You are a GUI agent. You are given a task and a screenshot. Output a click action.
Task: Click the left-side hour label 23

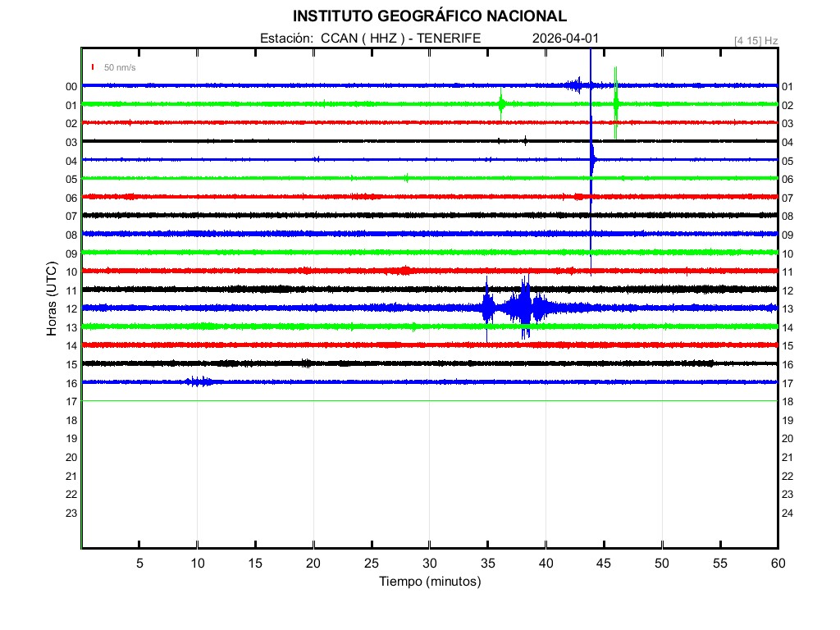[71, 513]
